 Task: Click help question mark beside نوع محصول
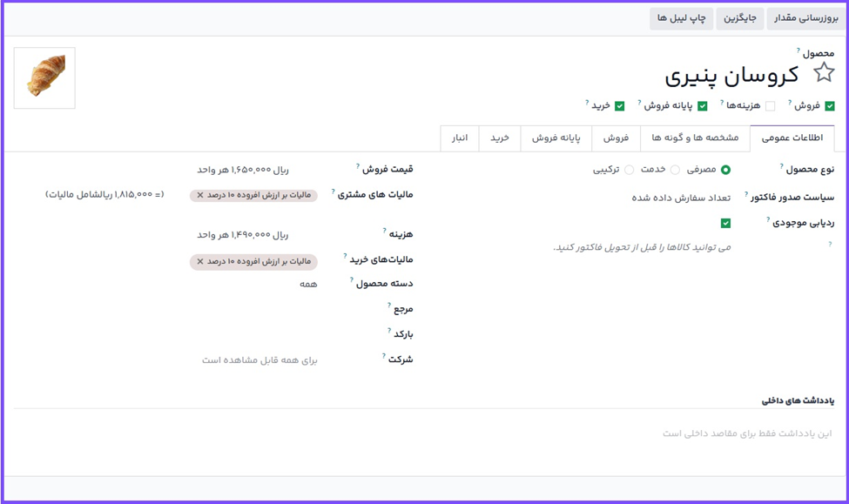pyautogui.click(x=781, y=165)
